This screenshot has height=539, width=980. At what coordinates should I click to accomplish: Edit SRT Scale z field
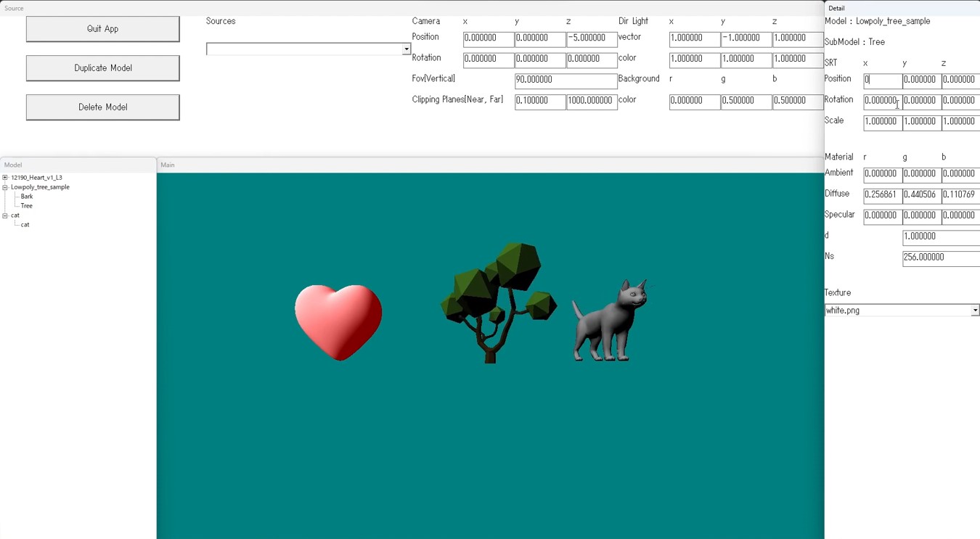(960, 123)
